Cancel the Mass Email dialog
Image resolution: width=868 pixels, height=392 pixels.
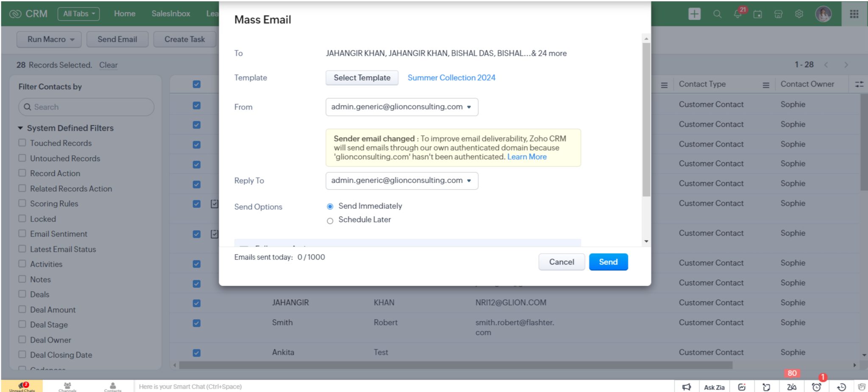[562, 262]
